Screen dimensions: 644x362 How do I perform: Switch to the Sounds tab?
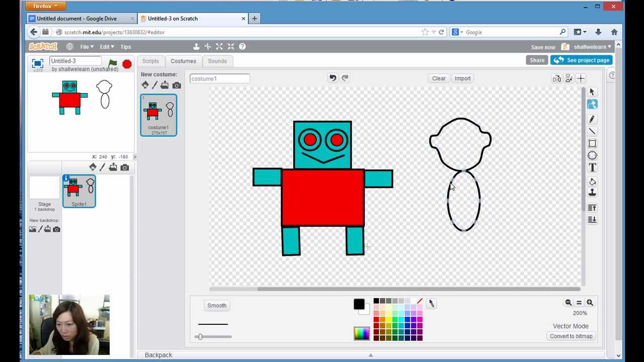click(x=217, y=61)
